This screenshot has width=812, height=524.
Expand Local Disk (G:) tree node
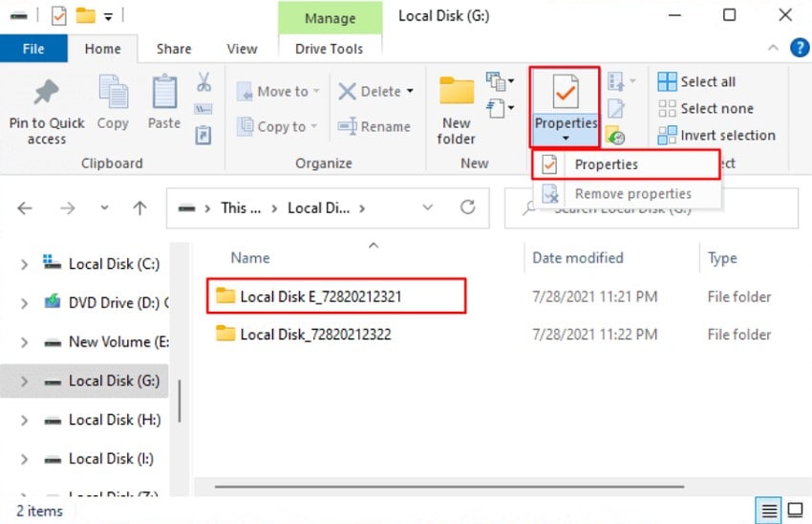tap(24, 382)
